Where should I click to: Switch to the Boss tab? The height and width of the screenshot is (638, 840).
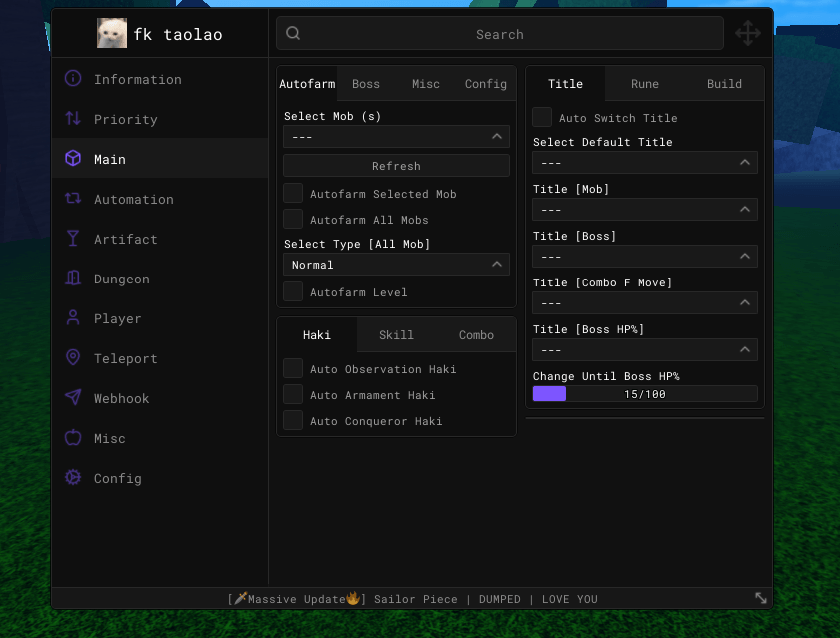tap(366, 84)
